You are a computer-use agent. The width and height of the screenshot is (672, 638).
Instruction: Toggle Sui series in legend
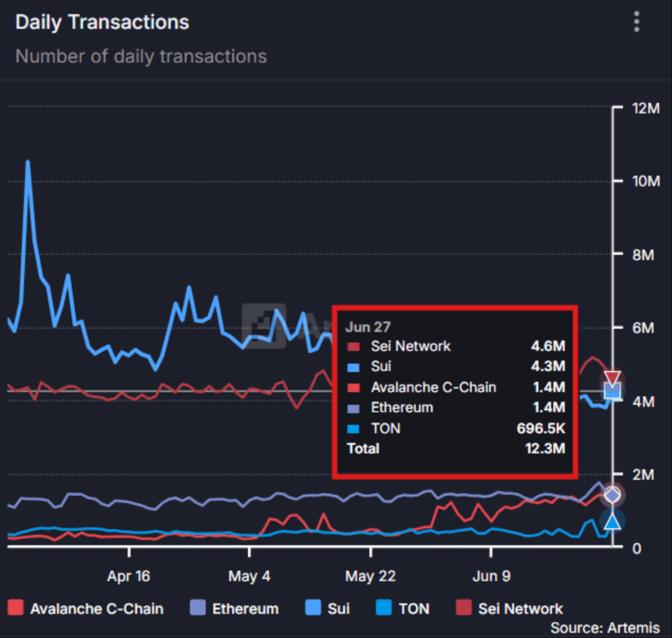point(327,608)
